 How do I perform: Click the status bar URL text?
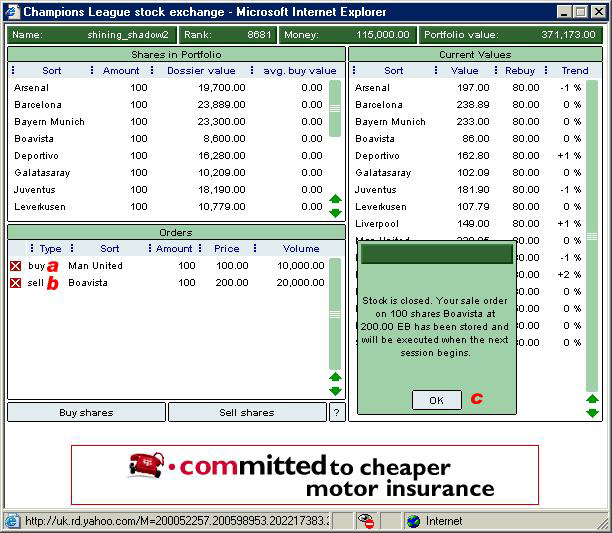[x=177, y=521]
